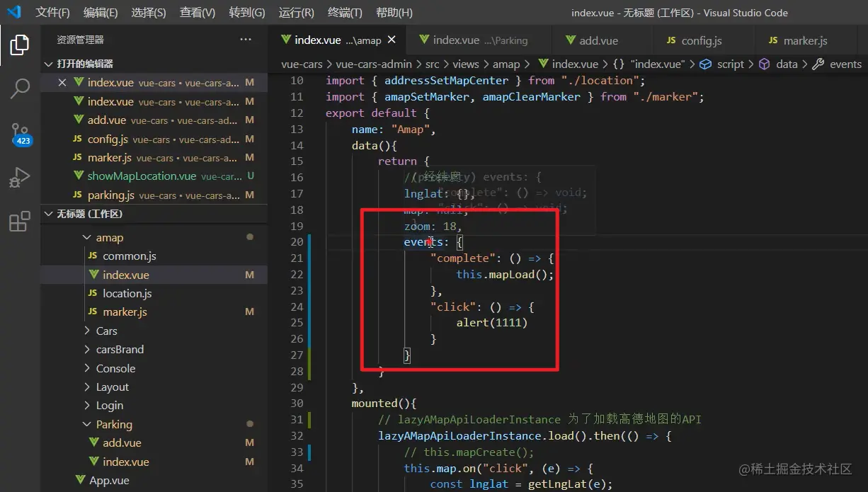Open the Run and Debug view

click(x=20, y=178)
